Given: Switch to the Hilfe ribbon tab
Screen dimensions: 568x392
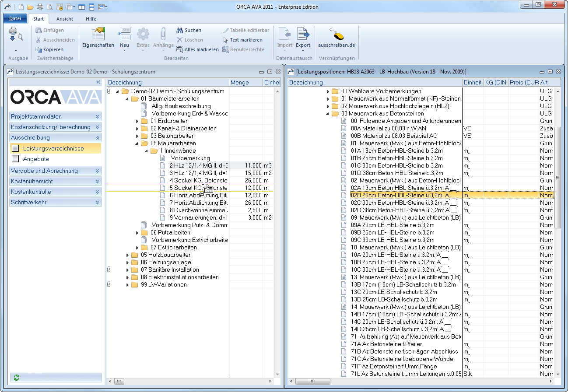Looking at the screenshot, I should click(91, 19).
